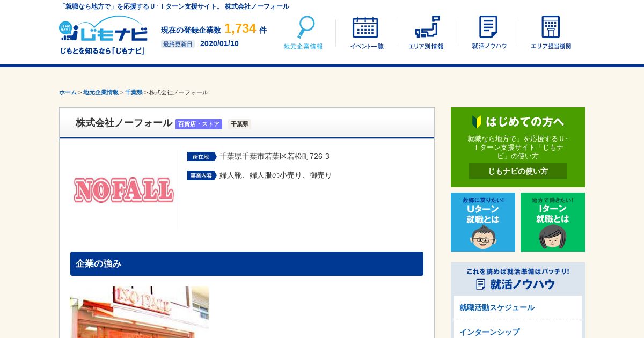The height and width of the screenshot is (338, 644).
Task: Click 千葉県 breadcrumb link
Action: tap(134, 92)
